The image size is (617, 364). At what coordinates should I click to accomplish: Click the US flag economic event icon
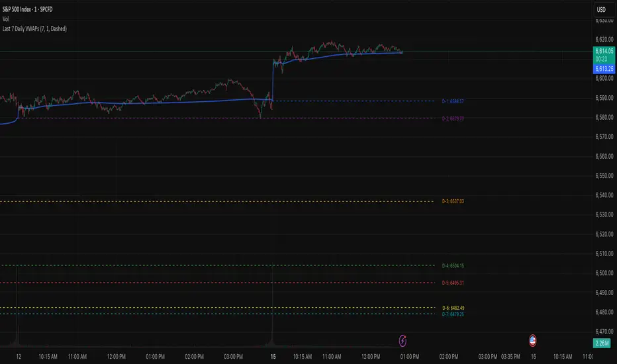[x=532, y=340]
